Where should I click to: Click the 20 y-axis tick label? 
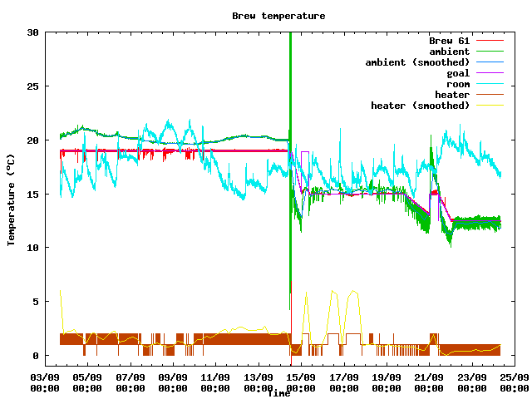coord(33,140)
